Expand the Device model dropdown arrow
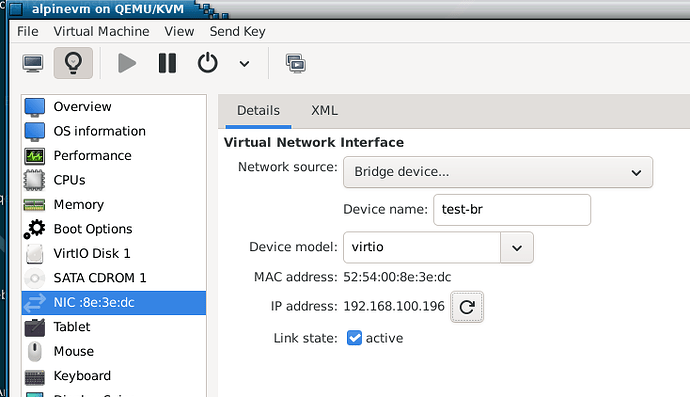The width and height of the screenshot is (690, 397). [517, 248]
